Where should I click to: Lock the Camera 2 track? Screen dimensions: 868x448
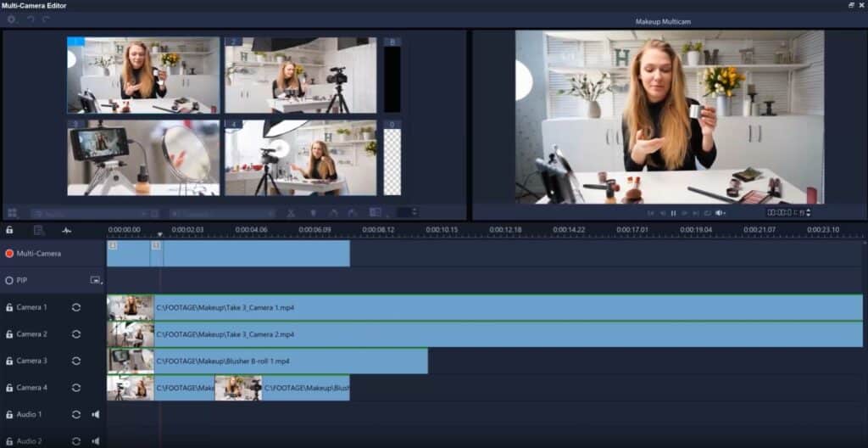pyautogui.click(x=9, y=334)
